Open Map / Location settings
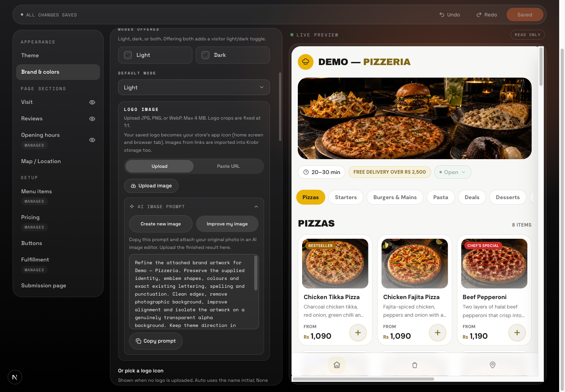 pyautogui.click(x=58, y=162)
